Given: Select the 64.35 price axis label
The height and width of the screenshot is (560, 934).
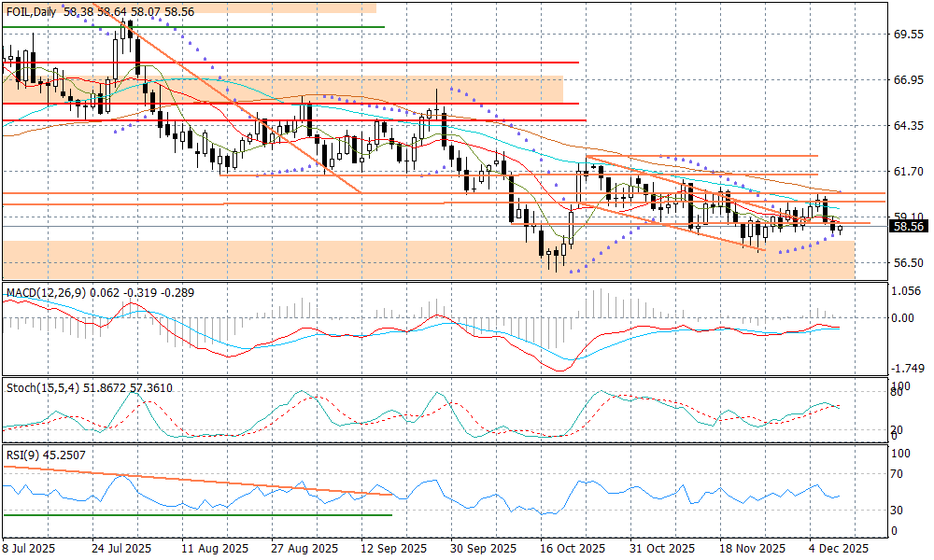Looking at the screenshot, I should 908,125.
